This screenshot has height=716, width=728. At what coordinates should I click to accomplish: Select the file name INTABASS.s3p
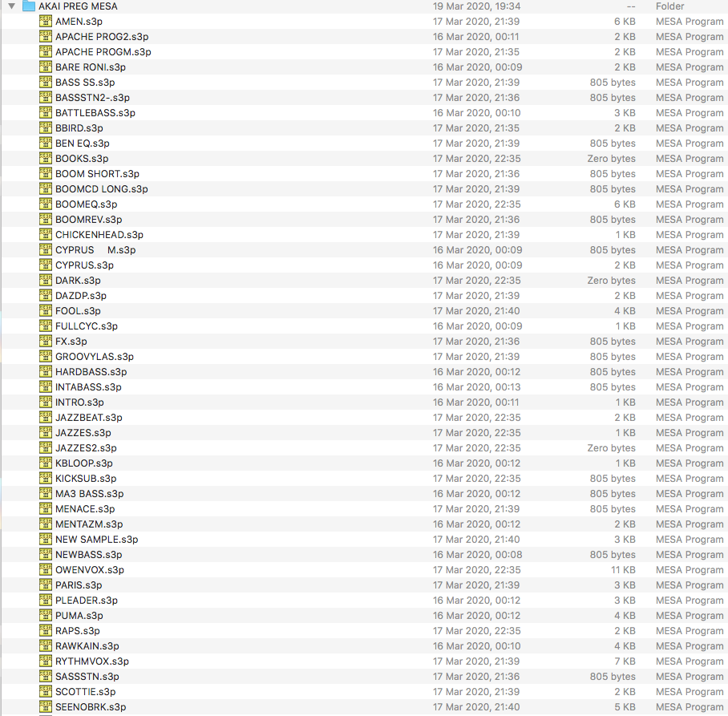(x=88, y=387)
